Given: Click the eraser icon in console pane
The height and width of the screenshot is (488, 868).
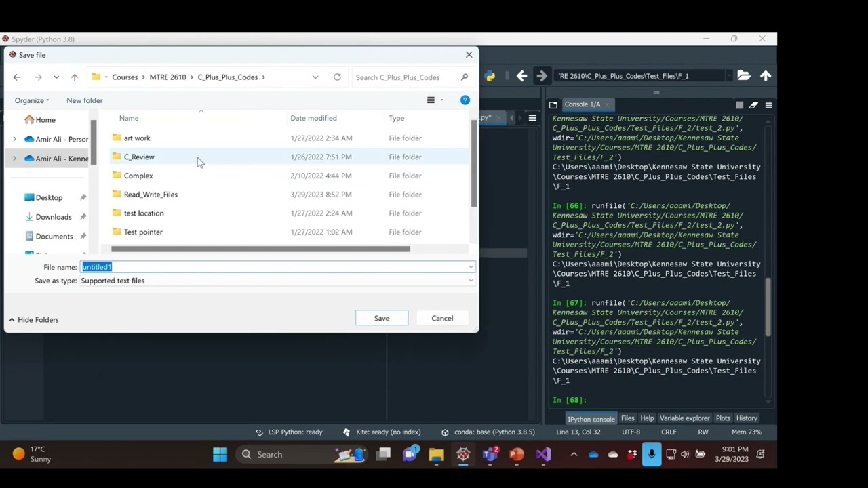Looking at the screenshot, I should pyautogui.click(x=753, y=105).
